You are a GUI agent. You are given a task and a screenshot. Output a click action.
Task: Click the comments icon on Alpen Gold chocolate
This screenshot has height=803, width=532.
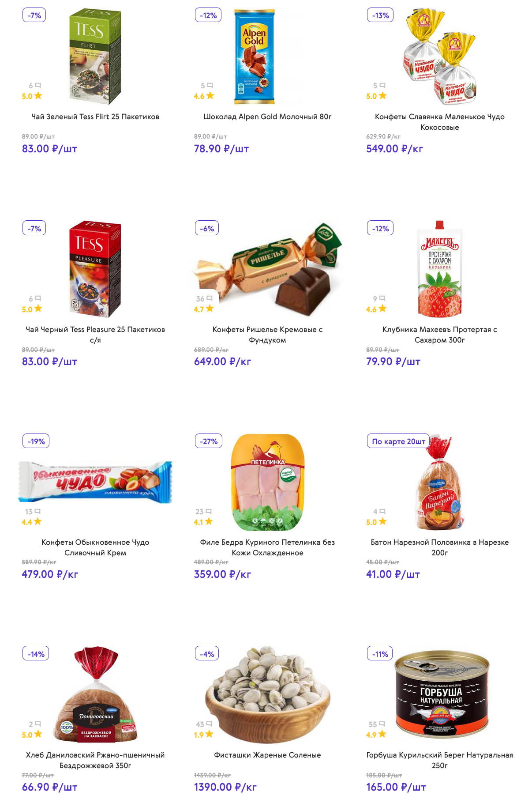[x=210, y=85]
